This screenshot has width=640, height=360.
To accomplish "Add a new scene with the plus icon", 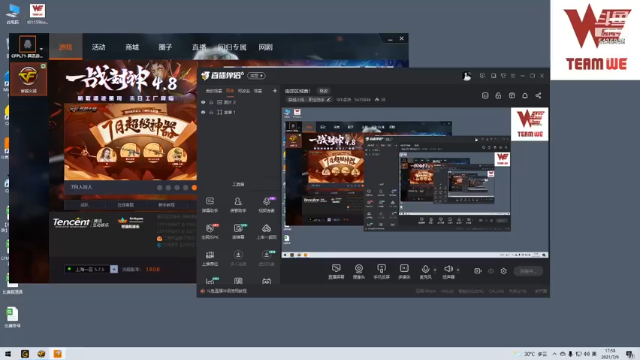I will pyautogui.click(x=275, y=91).
